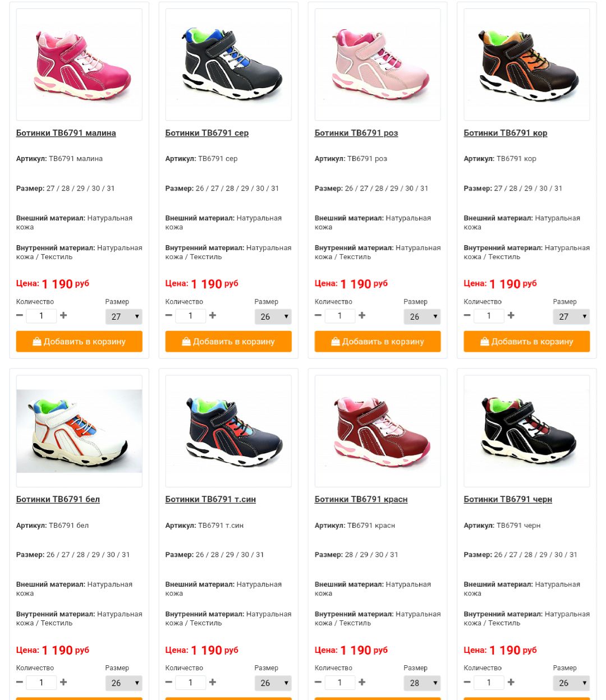Click plus icon for ТВ6791 роз quantity
Viewport: 606px width, 700px height.
coord(362,316)
